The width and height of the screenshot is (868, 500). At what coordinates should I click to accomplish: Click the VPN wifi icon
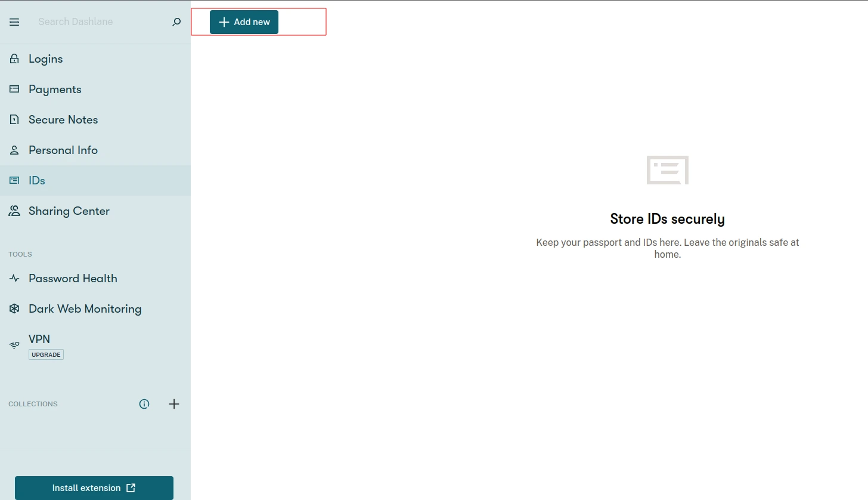click(x=14, y=345)
